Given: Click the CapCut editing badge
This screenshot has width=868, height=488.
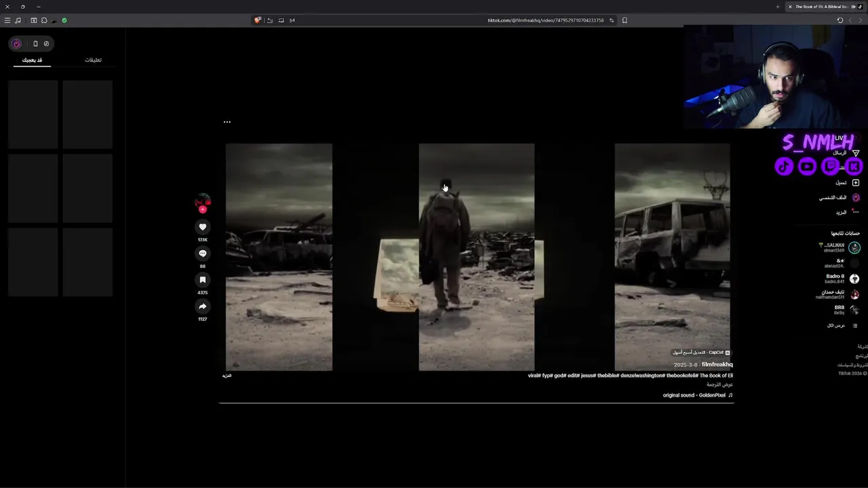Looking at the screenshot, I should point(701,352).
